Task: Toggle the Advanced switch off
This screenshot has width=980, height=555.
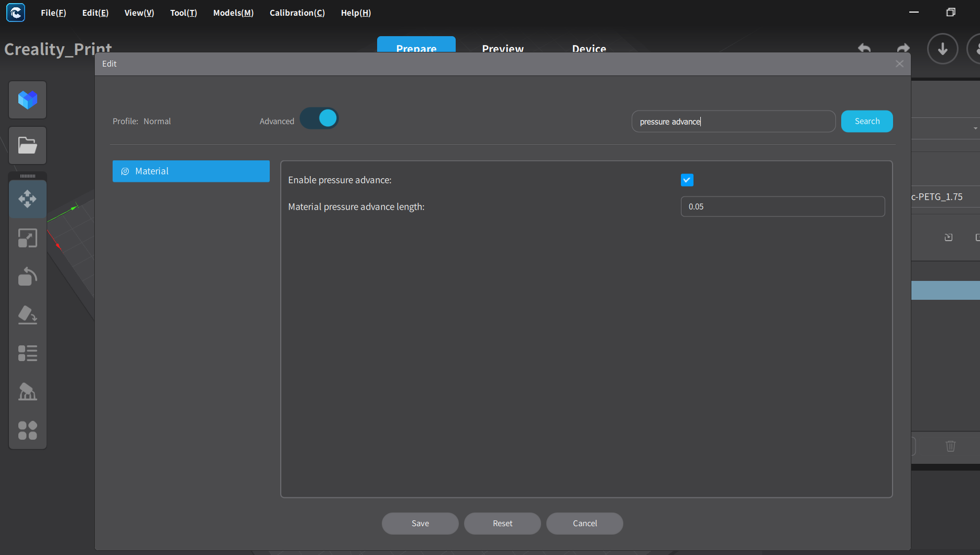Action: 319,118
